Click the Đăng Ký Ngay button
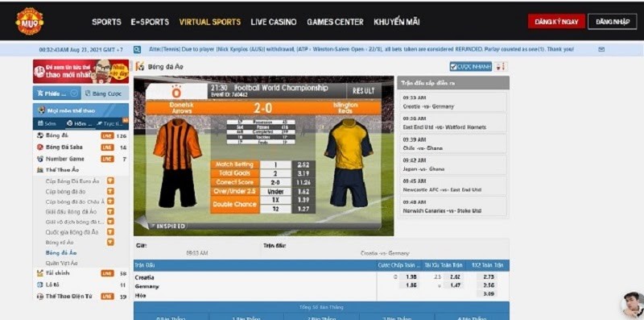Image resolution: width=644 pixels, height=320 pixels. (556, 22)
